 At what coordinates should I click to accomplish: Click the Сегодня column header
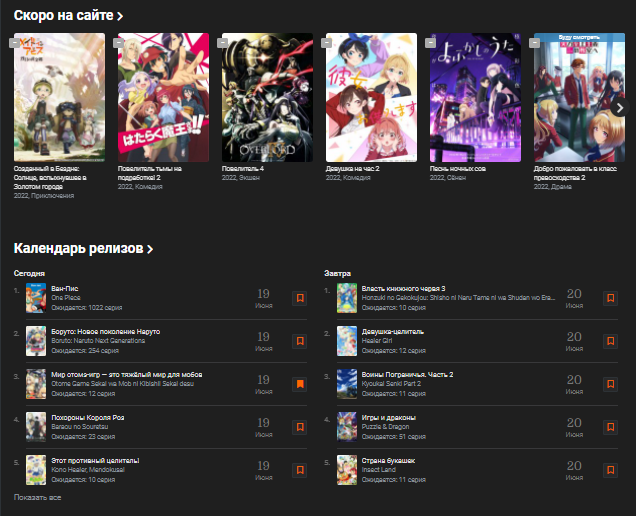pyautogui.click(x=29, y=273)
